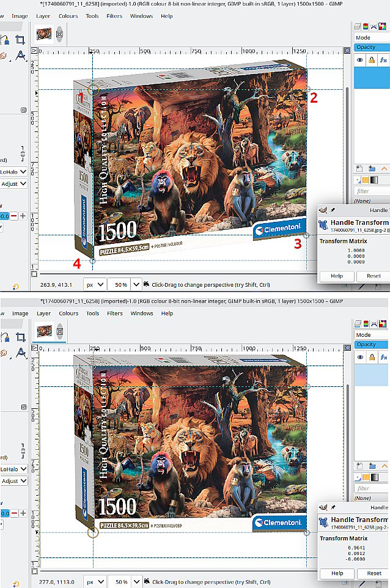Viewport: 390px width, 588px height.
Task: Toggle the layer lock icon in bottom screenshot
Action: coord(372,357)
